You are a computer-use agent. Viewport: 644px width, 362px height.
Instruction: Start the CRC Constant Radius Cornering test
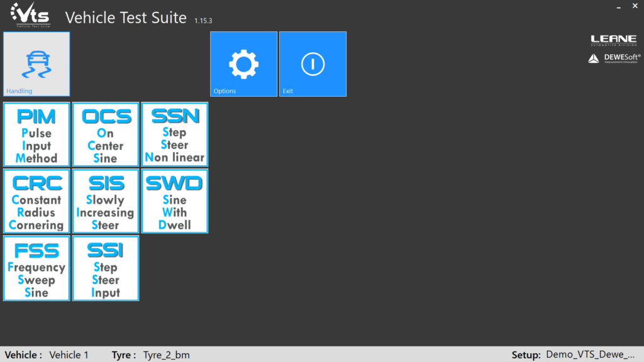(36, 201)
